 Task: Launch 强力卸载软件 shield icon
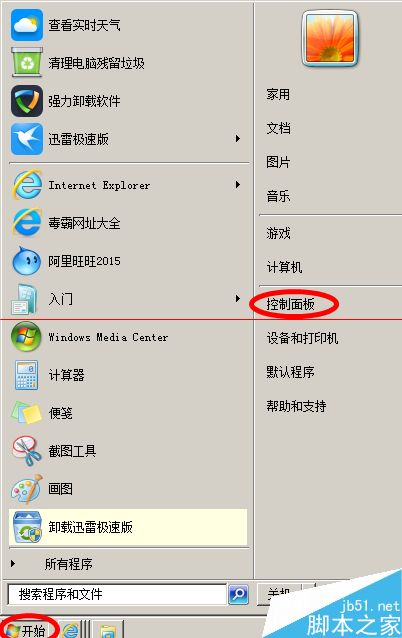(x=26, y=101)
